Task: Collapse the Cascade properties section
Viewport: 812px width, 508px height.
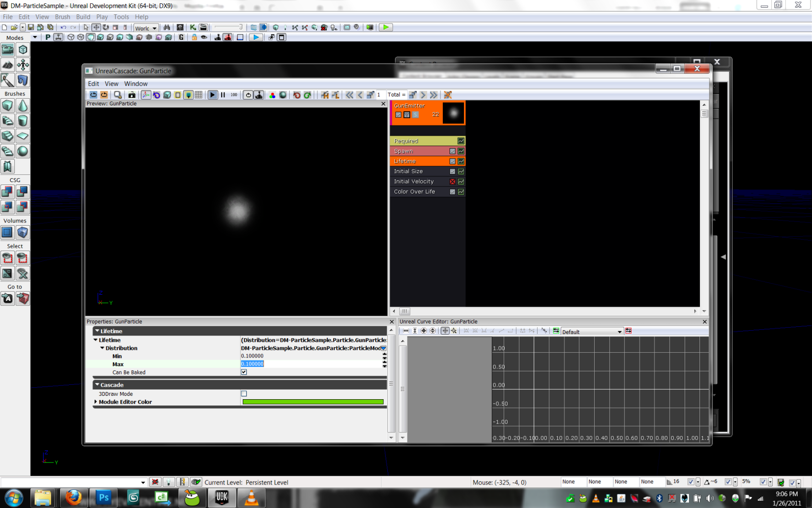Action: [97, 385]
